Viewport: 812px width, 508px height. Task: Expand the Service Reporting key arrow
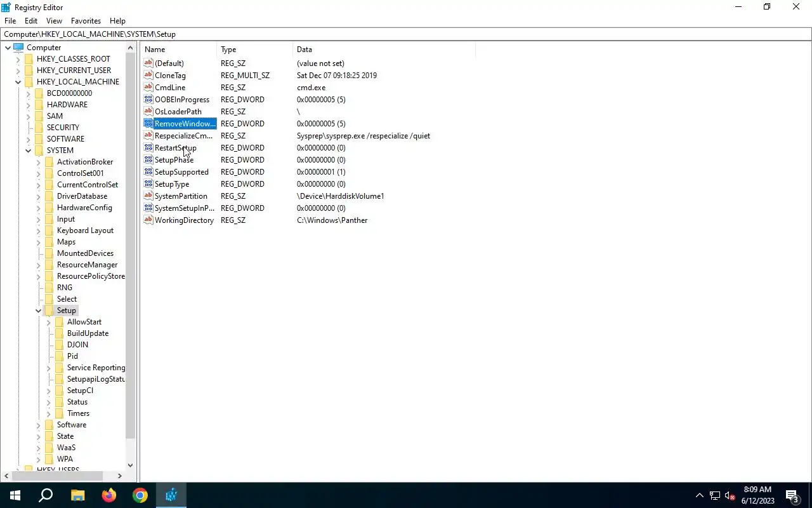point(48,368)
